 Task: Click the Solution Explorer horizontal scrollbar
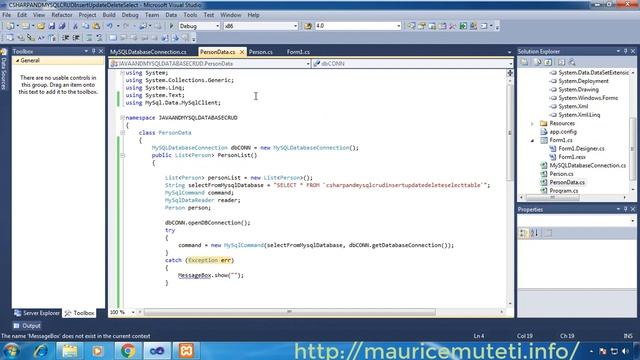tap(553, 198)
